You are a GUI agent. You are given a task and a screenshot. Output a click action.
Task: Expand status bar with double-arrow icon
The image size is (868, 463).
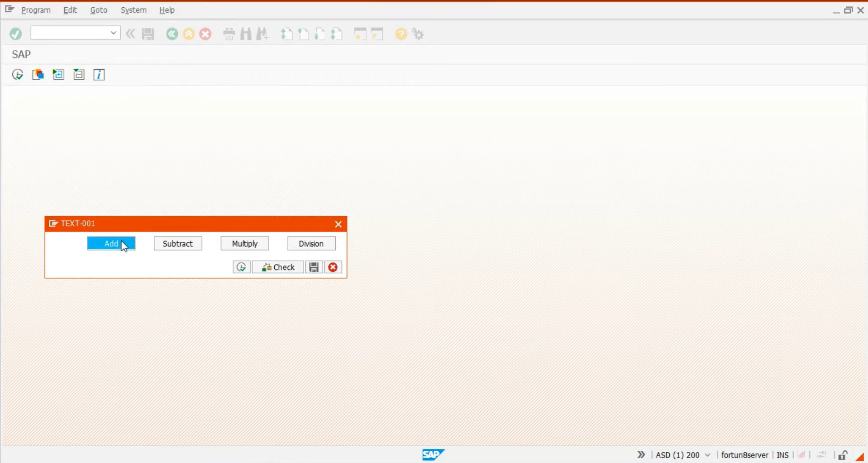tap(641, 454)
